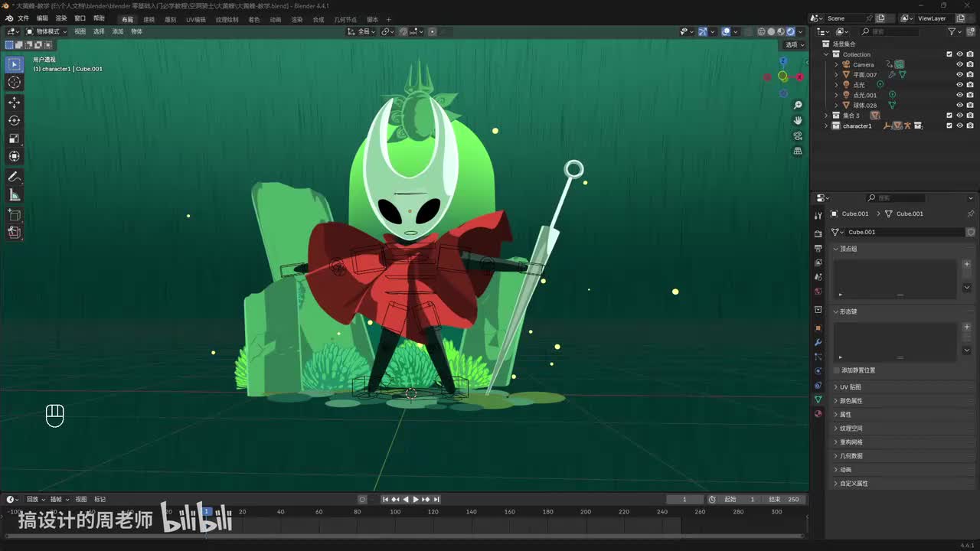Choose the Measure tool
Image resolution: width=980 pixels, height=551 pixels.
pos(15,195)
